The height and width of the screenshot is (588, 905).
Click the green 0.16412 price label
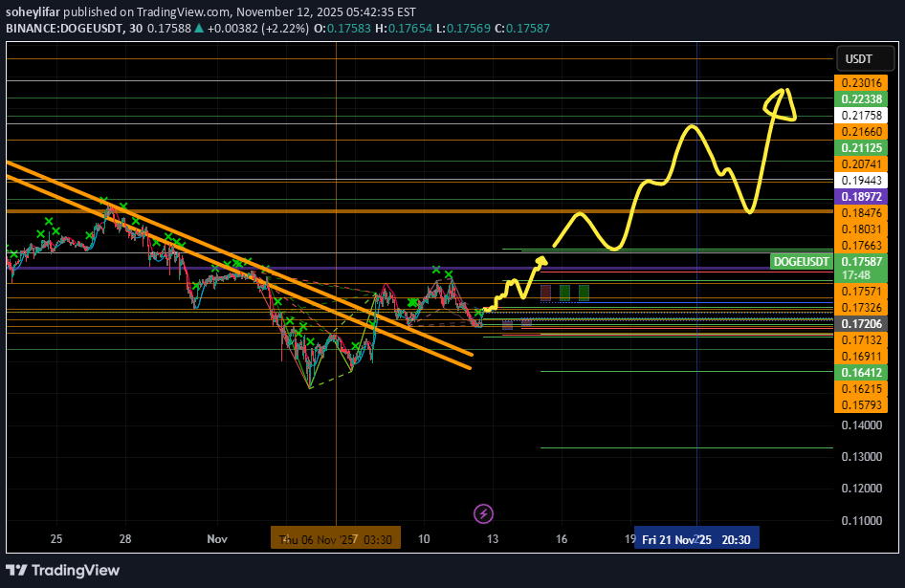861,373
